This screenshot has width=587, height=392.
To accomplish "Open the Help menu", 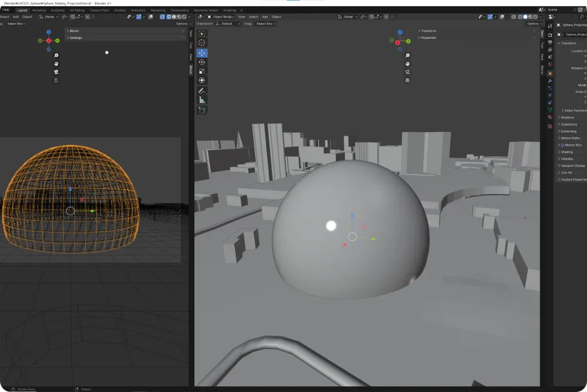I will 6,10.
